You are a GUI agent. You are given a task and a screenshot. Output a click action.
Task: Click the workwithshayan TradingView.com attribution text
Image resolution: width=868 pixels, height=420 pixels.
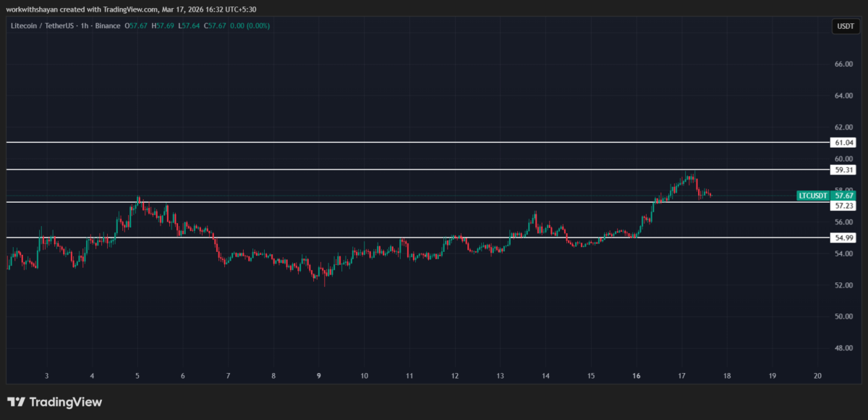coord(130,9)
